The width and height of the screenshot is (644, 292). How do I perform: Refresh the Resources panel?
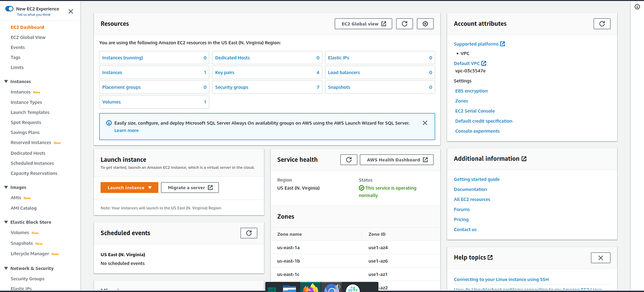[x=405, y=24]
